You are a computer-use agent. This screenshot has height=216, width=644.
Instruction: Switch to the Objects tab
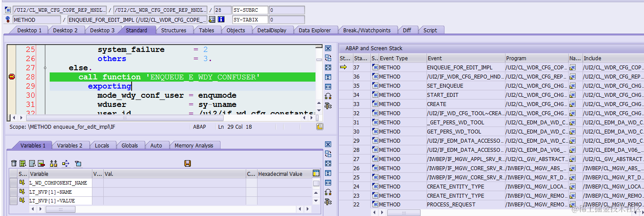(236, 30)
